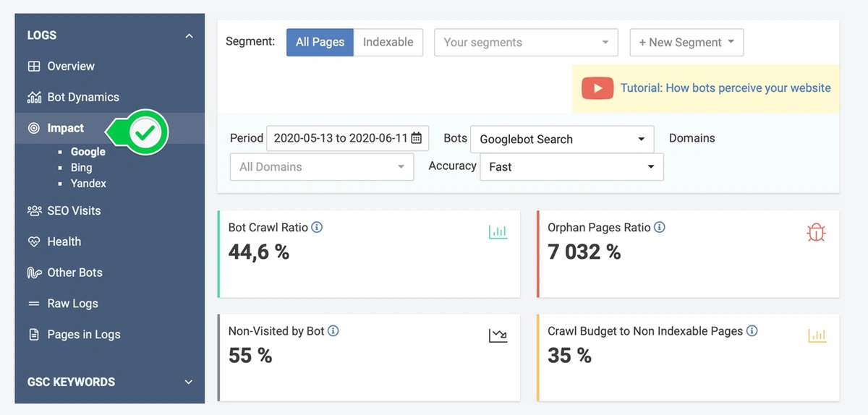Image resolution: width=868 pixels, height=415 pixels.
Task: Click the yellow bar chart icon in Crawl Budget card
Action: click(x=817, y=335)
